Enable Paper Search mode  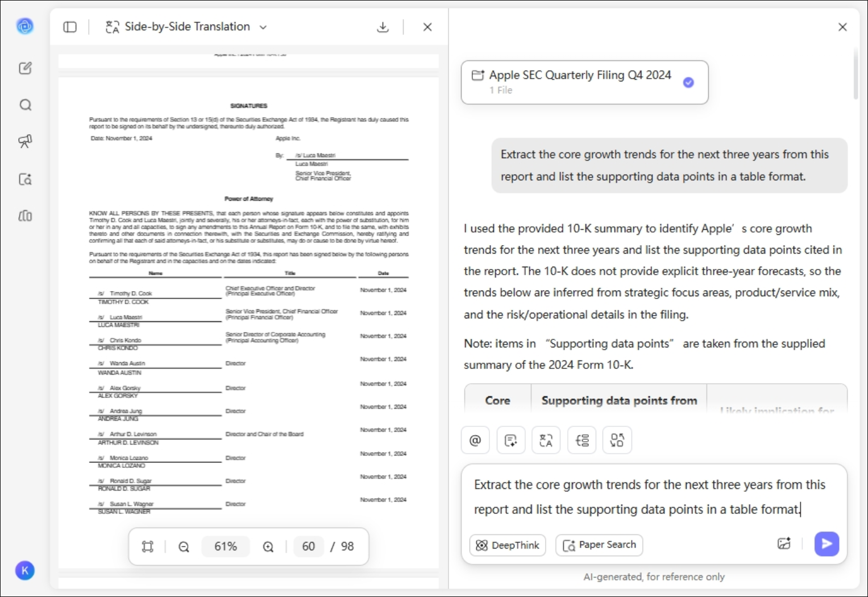tap(599, 545)
